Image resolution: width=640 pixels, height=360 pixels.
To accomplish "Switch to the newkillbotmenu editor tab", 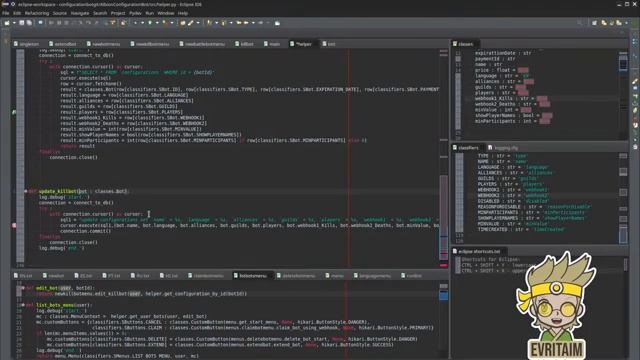I will coord(149,44).
